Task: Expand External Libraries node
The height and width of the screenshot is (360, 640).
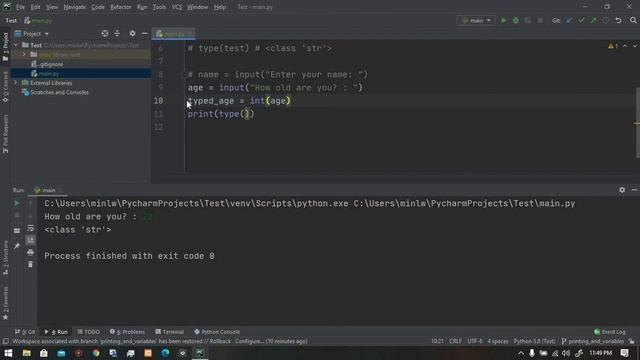Action: [x=16, y=83]
